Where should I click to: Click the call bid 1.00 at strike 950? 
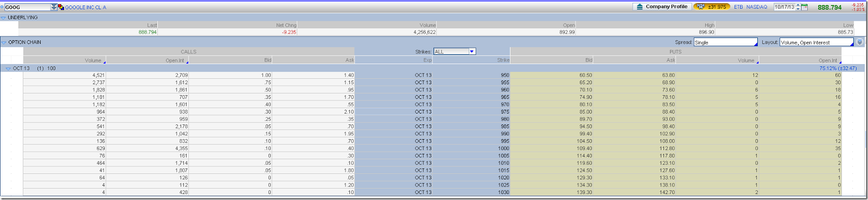tap(266, 75)
